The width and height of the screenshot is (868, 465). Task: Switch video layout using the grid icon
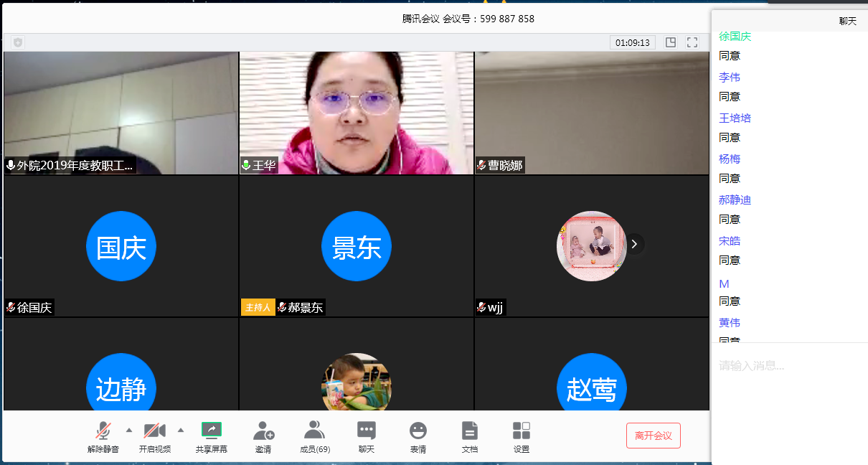click(x=671, y=42)
